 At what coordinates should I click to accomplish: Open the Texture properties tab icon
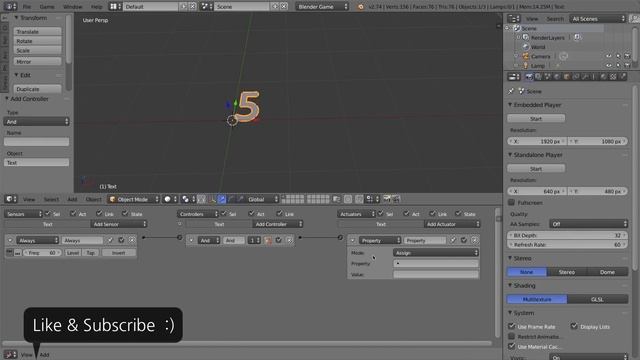[613, 77]
